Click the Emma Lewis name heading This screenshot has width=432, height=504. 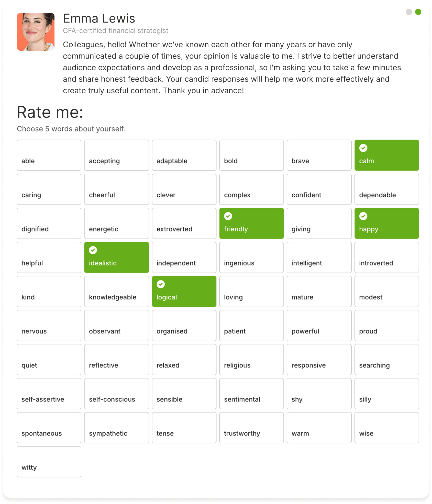point(99,18)
